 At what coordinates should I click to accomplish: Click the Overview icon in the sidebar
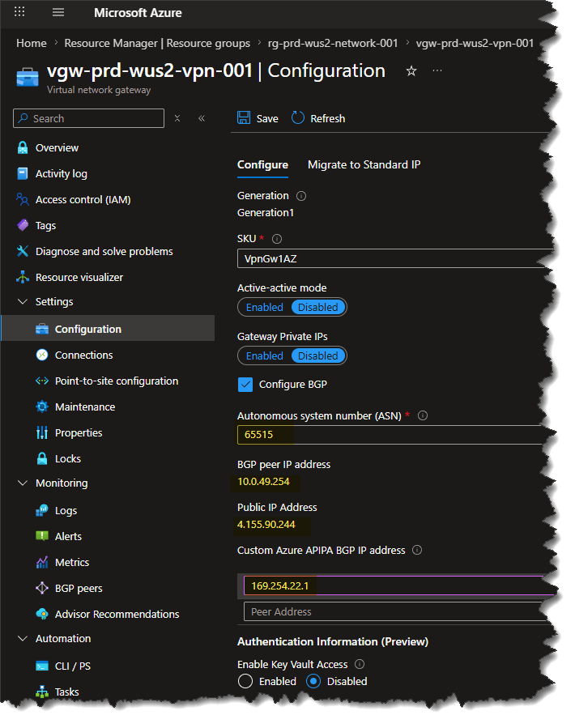[23, 147]
